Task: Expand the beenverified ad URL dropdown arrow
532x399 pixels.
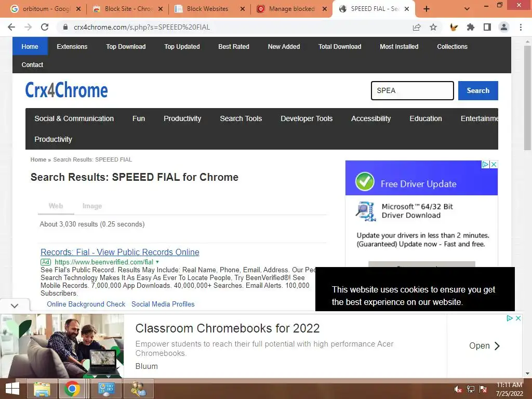Action: (157, 262)
